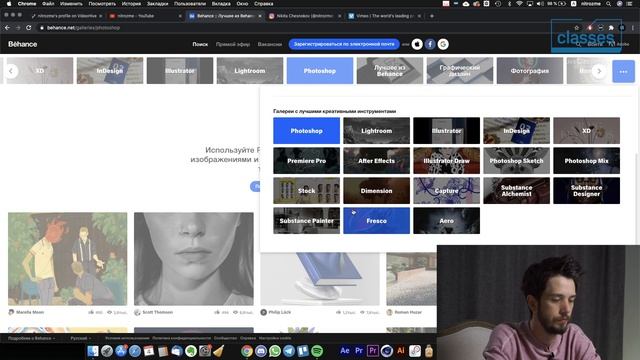The height and width of the screenshot is (360, 640).
Task: Switch to the nitrozme YouTube tab
Action: tap(143, 16)
